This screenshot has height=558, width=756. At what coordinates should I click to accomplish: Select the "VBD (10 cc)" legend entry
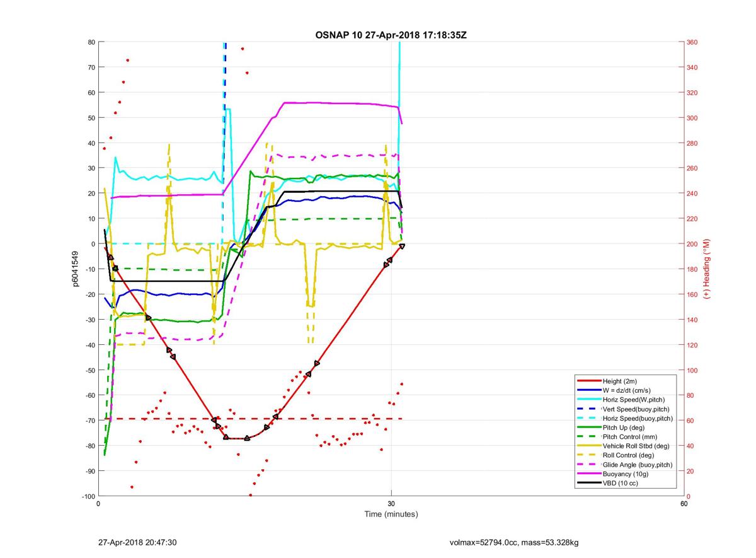click(621, 483)
